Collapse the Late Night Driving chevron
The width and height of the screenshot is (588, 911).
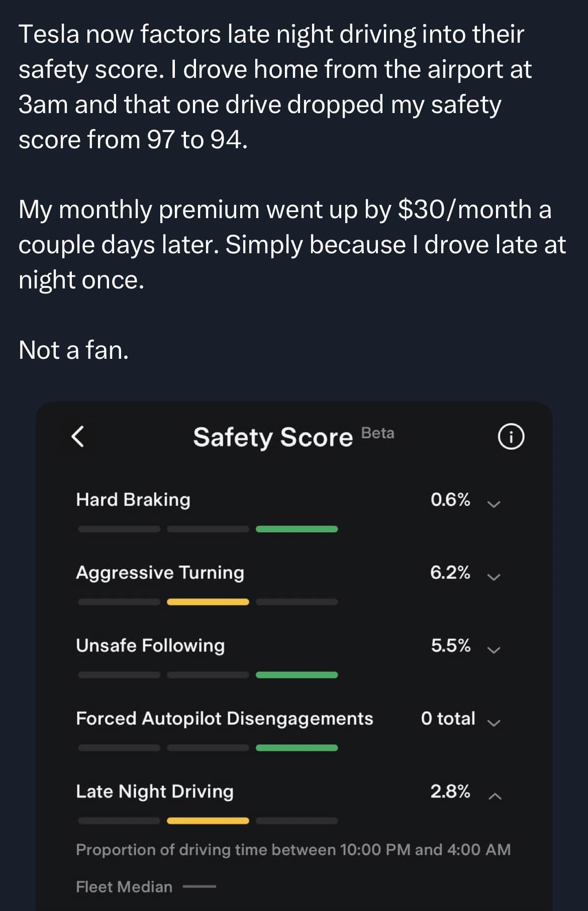coord(495,795)
